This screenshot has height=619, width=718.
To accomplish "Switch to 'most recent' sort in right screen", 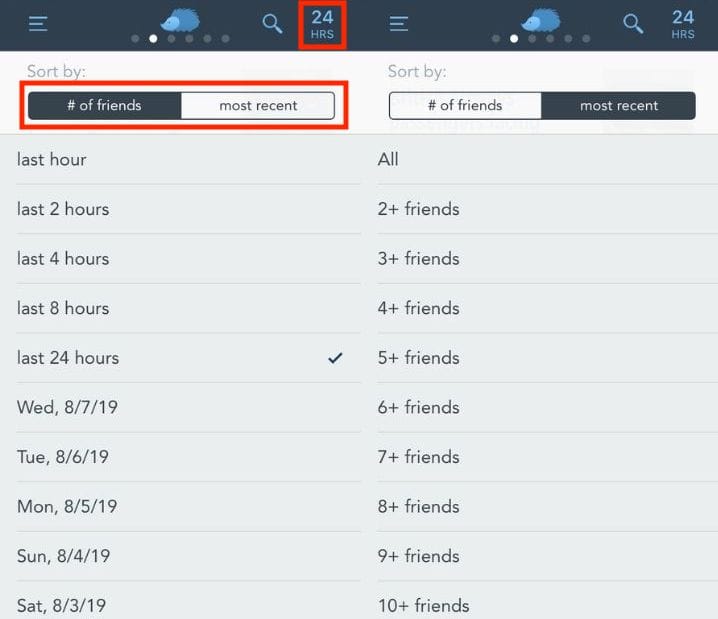I will tap(618, 106).
